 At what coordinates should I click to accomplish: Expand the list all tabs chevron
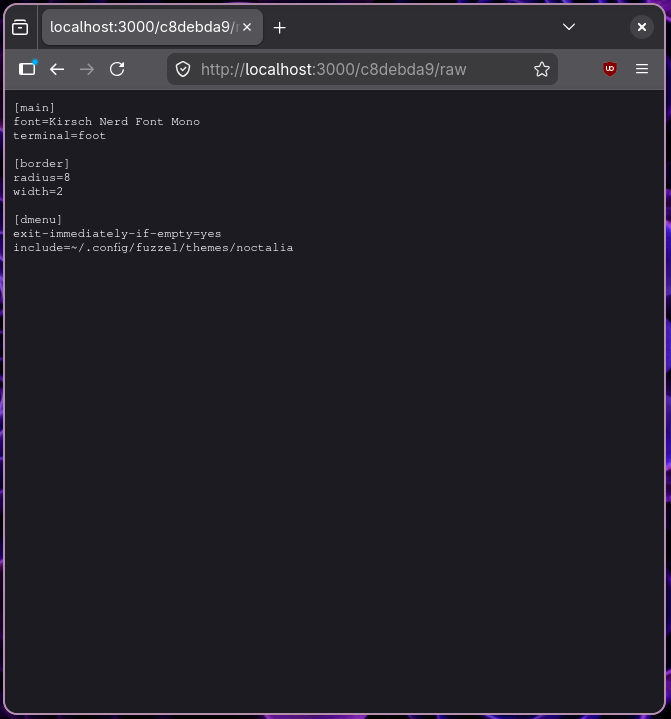click(x=569, y=27)
